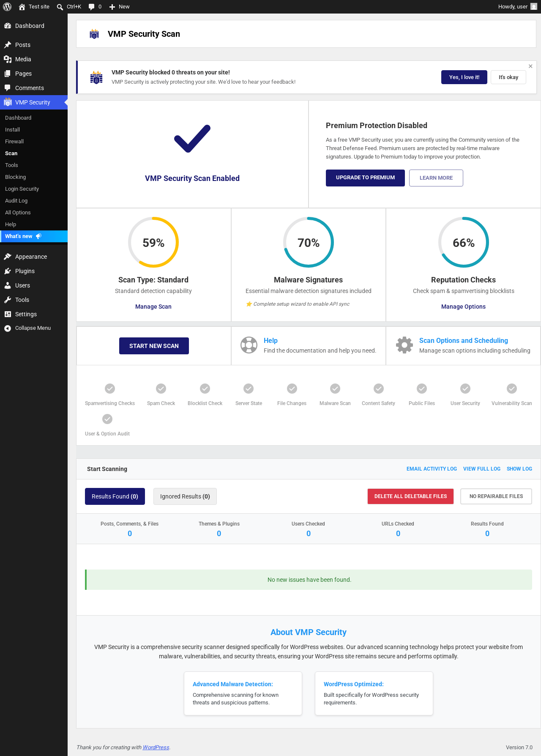The width and height of the screenshot is (541, 756).
Task: Click the Spam Check status checkmark
Action: click(161, 389)
